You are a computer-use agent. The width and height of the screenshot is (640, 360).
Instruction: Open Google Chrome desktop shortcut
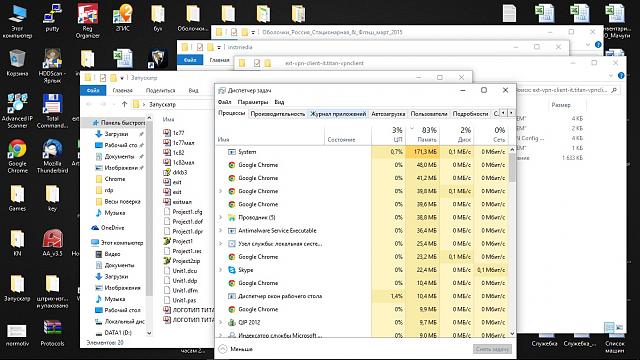click(x=17, y=156)
